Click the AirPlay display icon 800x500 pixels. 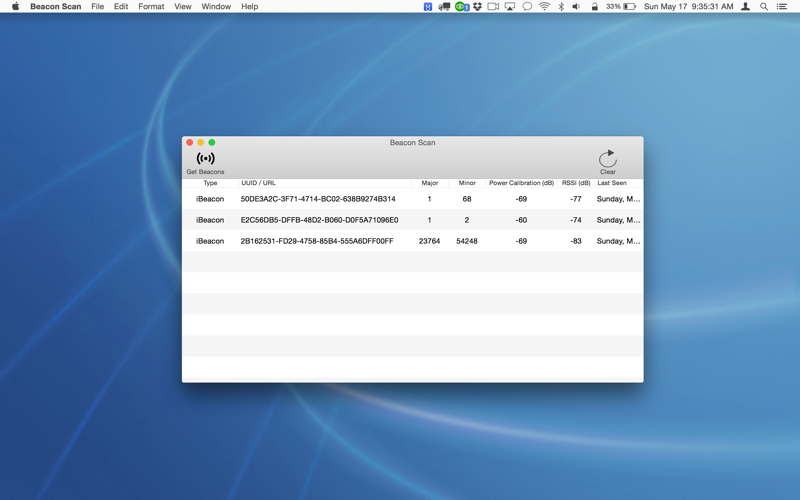pos(510,7)
